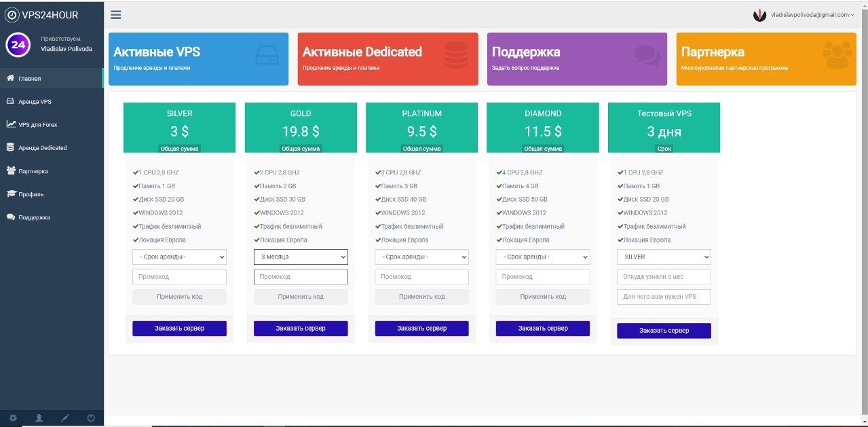Click Заказать сервер under SILVER plan
Viewport: 868px width, 427px height.
(x=179, y=329)
